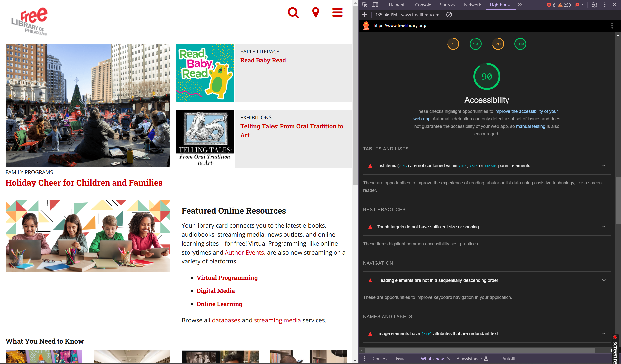
Task: Switch to the Network tab
Action: (472, 5)
